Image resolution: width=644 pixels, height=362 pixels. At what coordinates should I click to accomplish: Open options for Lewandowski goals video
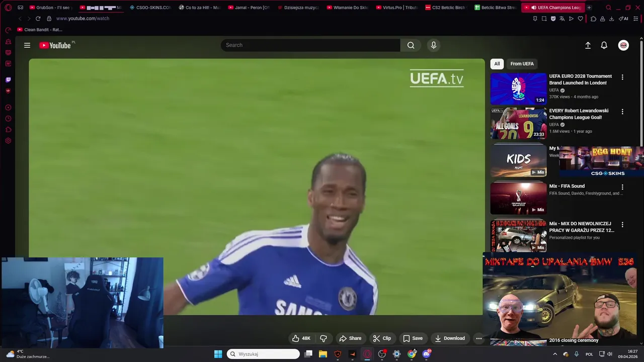[622, 112]
